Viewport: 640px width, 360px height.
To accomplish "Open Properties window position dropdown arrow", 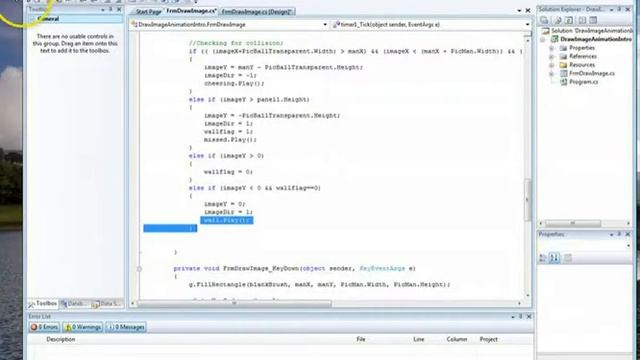I will [611, 234].
